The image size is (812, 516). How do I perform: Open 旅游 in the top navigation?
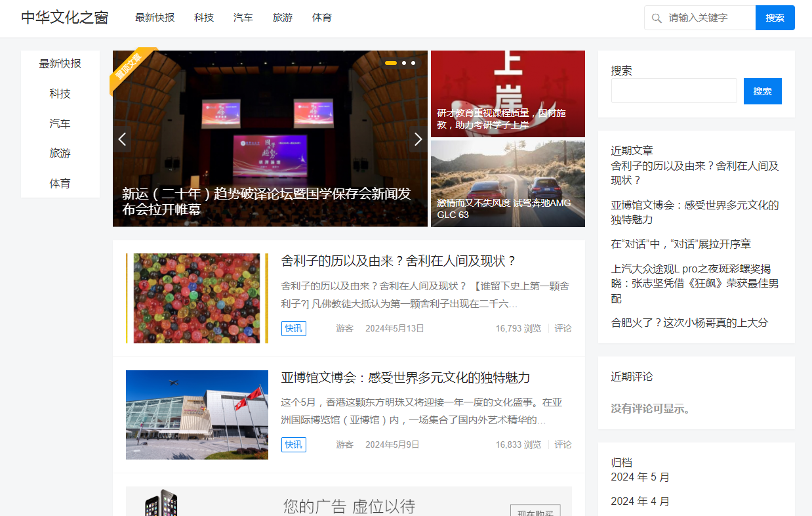point(283,18)
